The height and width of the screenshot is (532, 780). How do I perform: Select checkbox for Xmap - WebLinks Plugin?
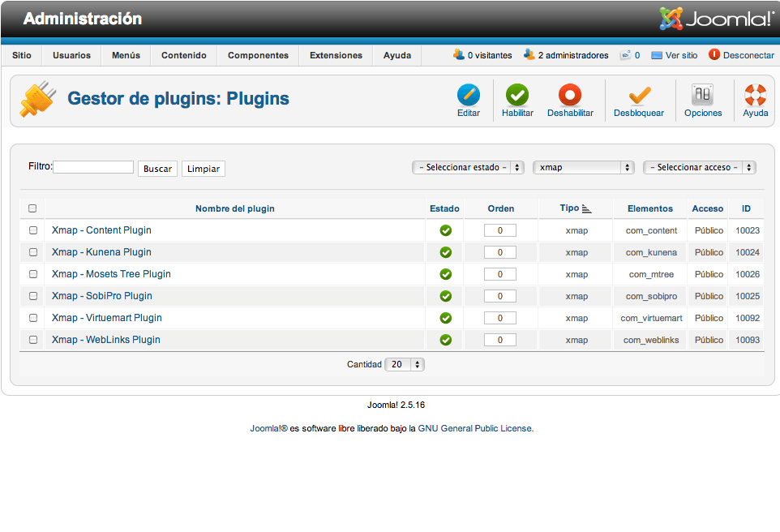[32, 340]
